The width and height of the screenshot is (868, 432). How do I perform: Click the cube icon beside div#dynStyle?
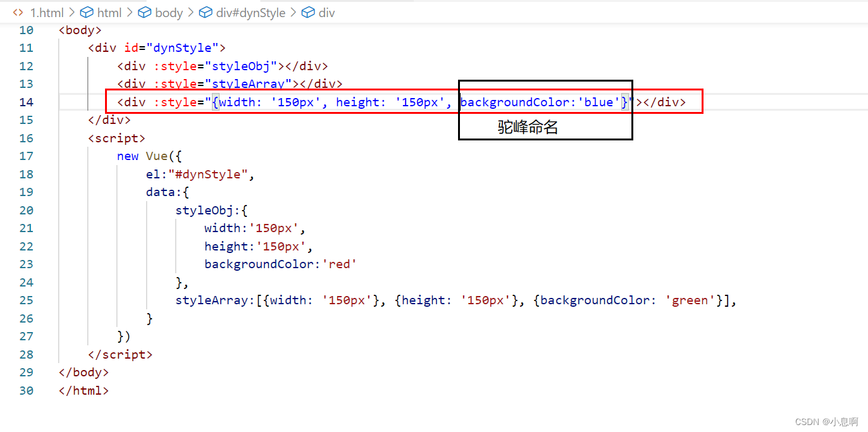206,13
